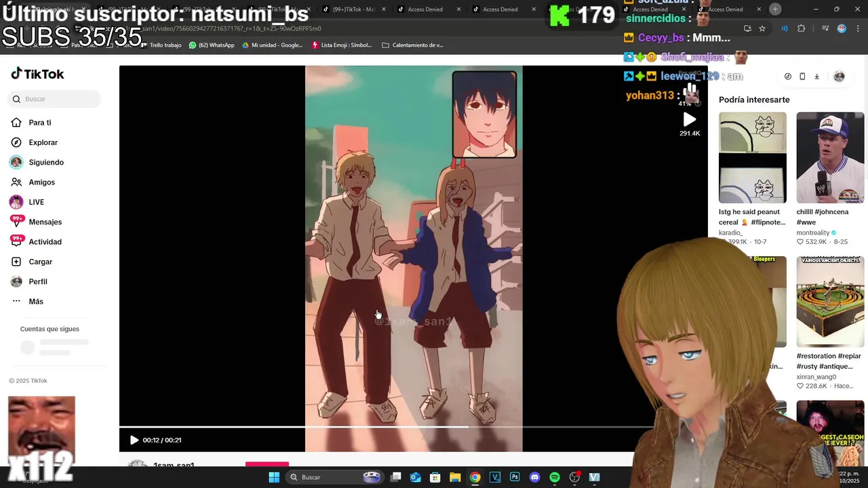Click Cargar to upload a video
The width and height of the screenshot is (868, 488).
pos(40,262)
